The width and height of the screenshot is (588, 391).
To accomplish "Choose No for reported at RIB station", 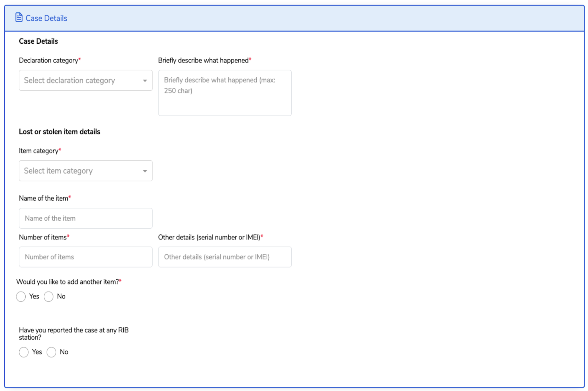I will pyautogui.click(x=51, y=352).
